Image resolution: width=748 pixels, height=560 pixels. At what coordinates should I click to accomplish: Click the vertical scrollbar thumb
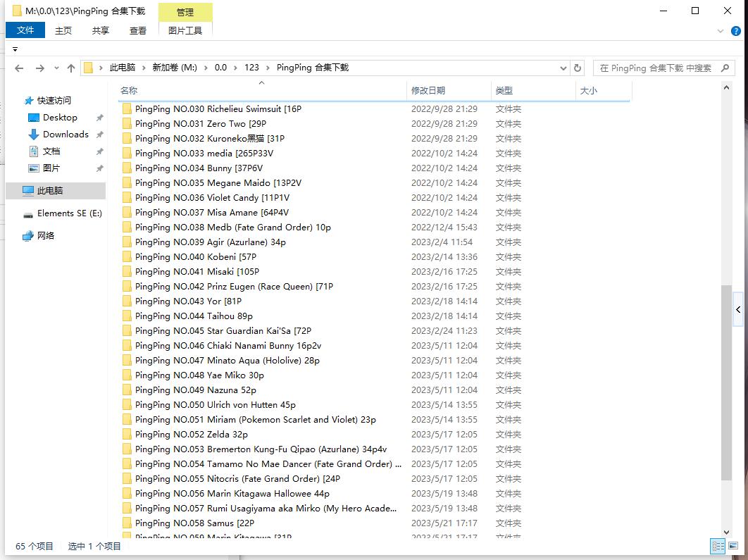click(x=726, y=382)
